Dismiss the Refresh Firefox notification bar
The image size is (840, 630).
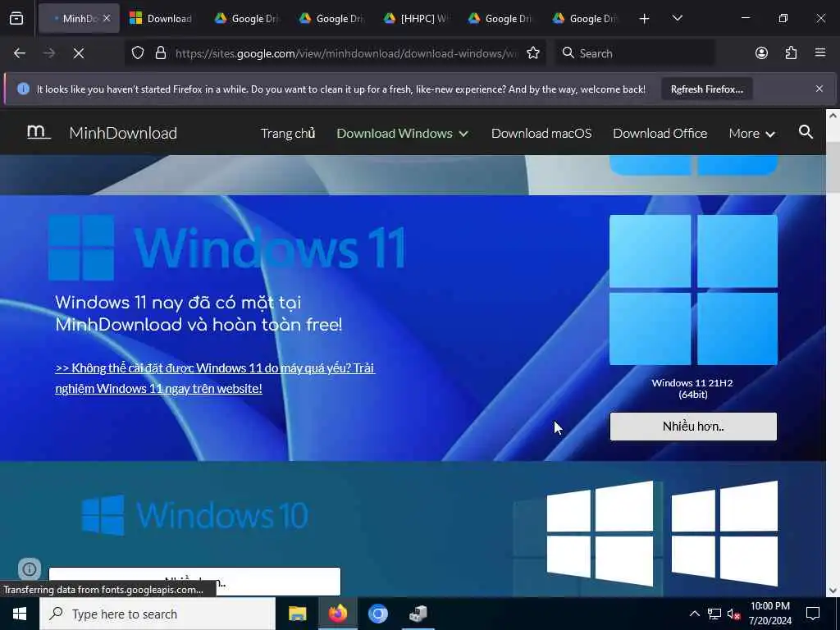(819, 89)
